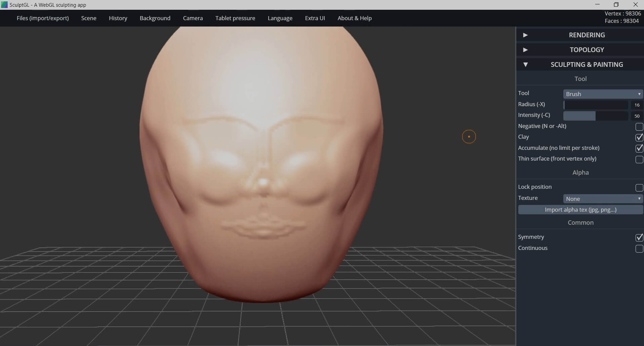Close the SculptGL window
This screenshot has width=644, height=346.
pos(635,4)
